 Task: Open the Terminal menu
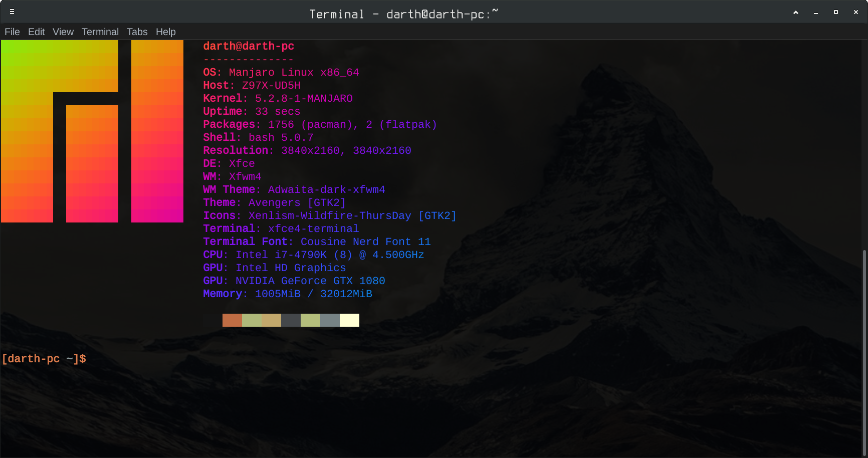pos(100,32)
